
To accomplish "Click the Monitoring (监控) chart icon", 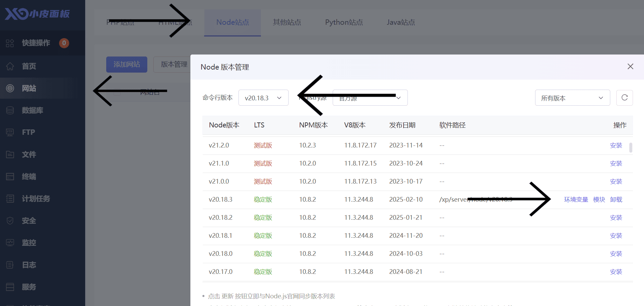I will pos(10,243).
